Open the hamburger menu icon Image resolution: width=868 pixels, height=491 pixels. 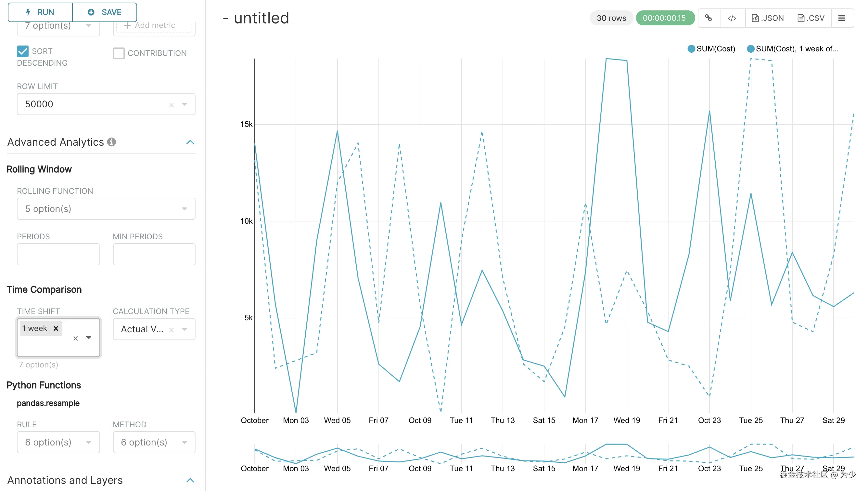coord(841,18)
